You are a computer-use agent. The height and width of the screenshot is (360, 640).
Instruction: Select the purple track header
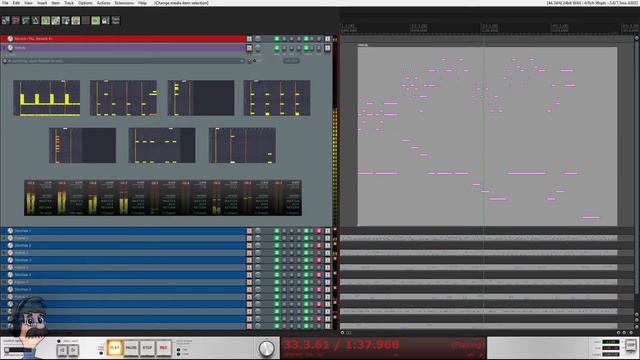(x=123, y=48)
